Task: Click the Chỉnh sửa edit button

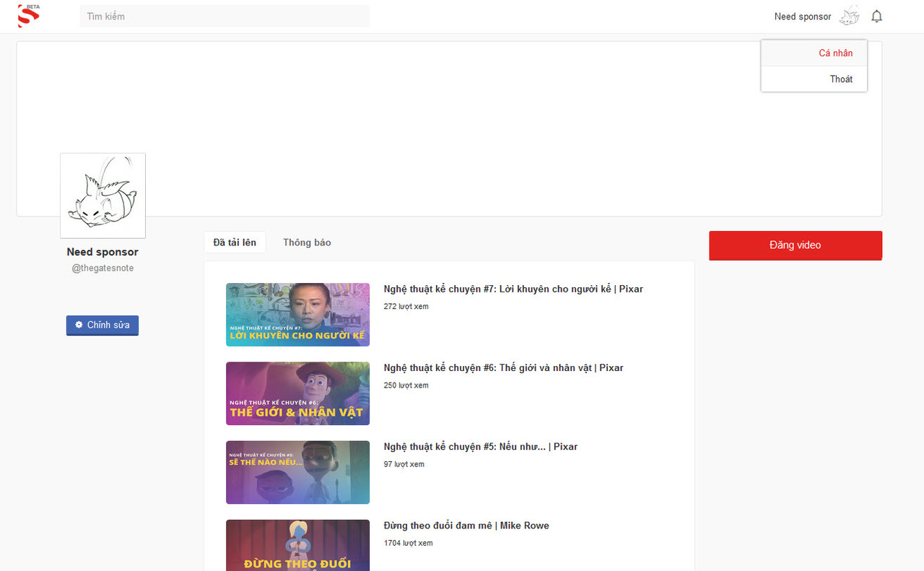Action: 103,326
